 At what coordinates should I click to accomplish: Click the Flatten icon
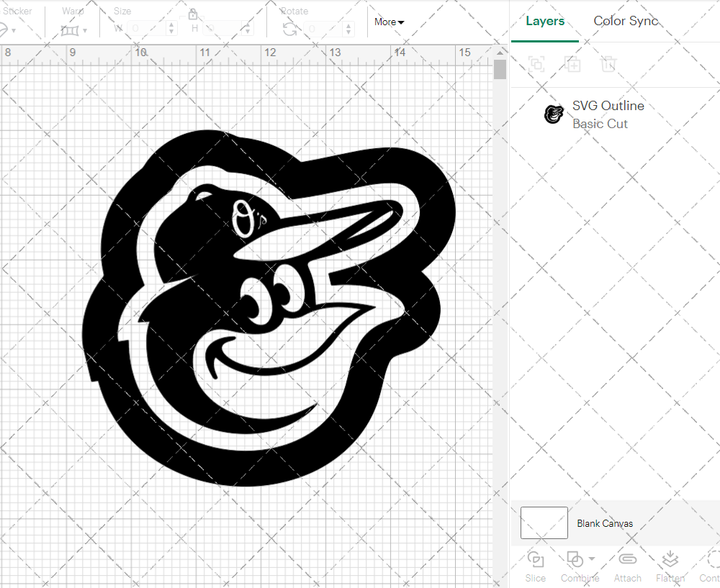670,560
